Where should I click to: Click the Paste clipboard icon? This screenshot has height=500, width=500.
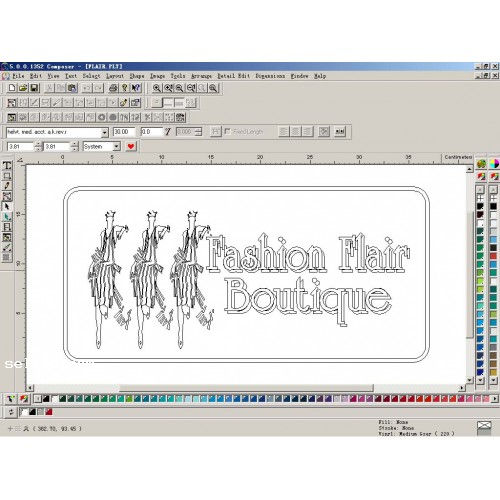(72, 88)
